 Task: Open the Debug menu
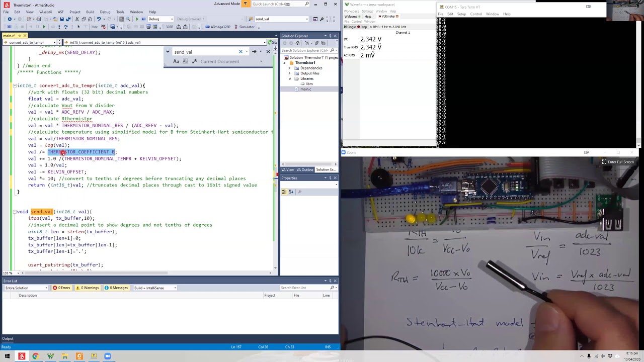click(105, 12)
